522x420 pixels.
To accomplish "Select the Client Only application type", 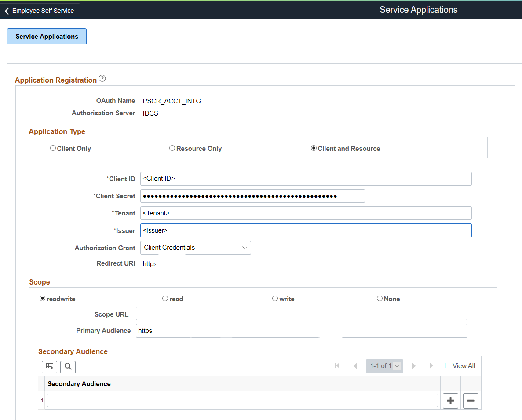I will point(53,148).
